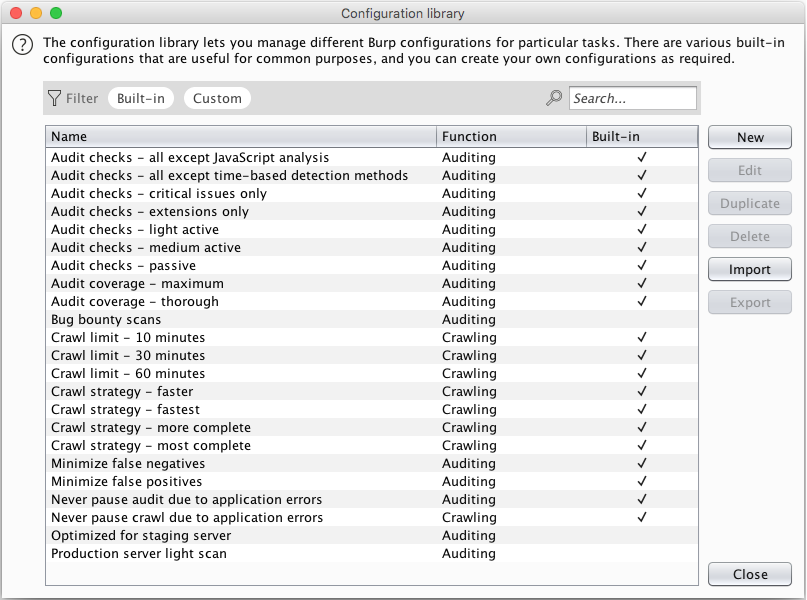Select 'Audit checks – medium active' row
This screenshot has height=600, width=807.
click(x=372, y=248)
